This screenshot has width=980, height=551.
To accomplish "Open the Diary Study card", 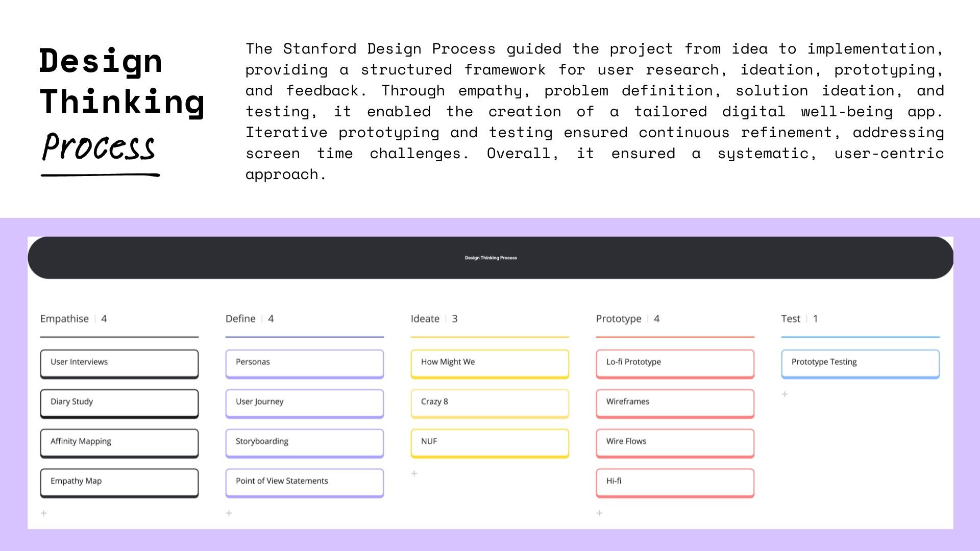I will click(x=119, y=403).
